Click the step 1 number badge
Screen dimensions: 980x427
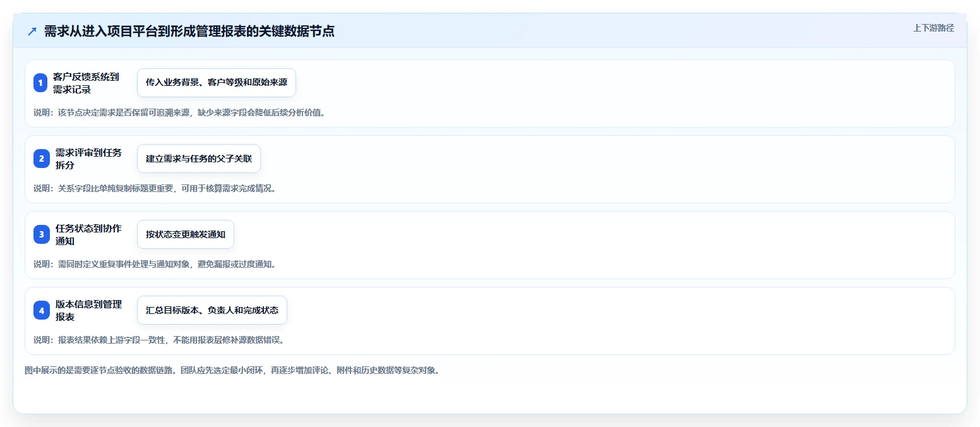[41, 83]
